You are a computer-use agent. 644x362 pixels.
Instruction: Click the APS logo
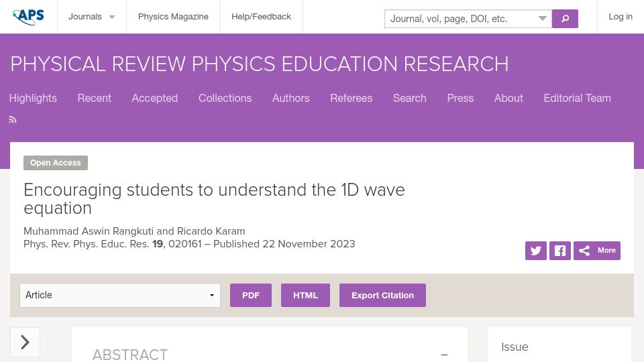28,16
